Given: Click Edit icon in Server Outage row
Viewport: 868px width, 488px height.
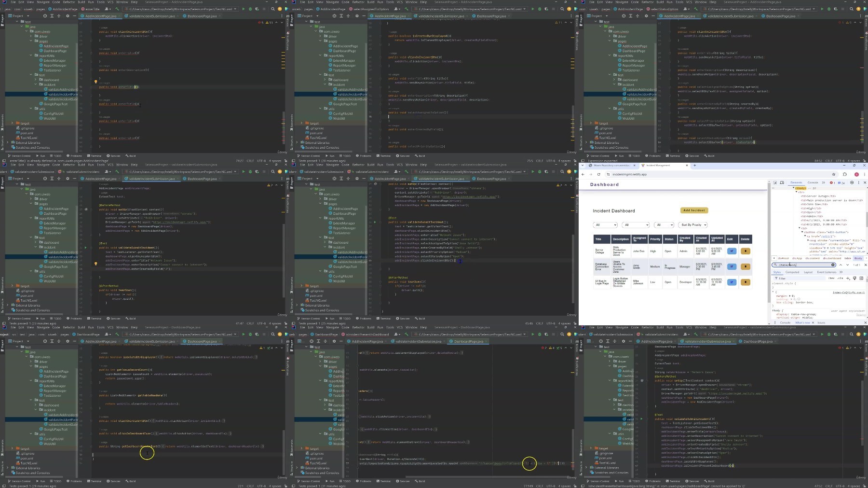Looking at the screenshot, I should [732, 251].
